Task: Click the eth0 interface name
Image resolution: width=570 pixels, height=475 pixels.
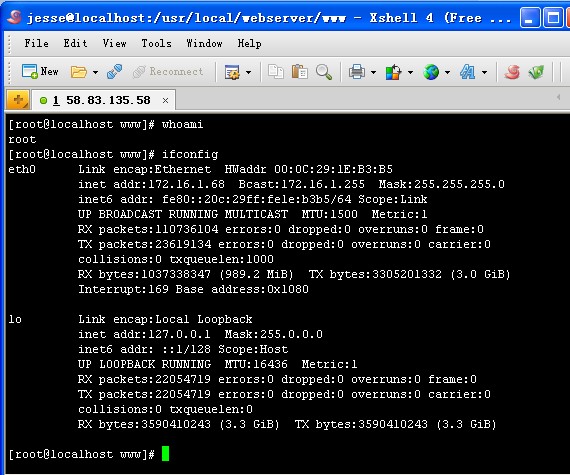Action: [x=22, y=169]
